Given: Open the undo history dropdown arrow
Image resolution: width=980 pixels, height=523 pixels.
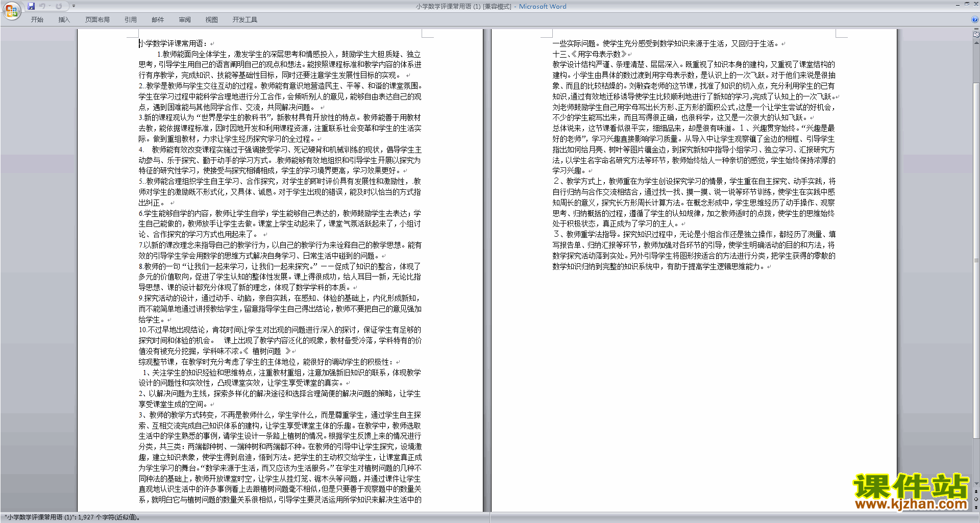Looking at the screenshot, I should tap(50, 6).
